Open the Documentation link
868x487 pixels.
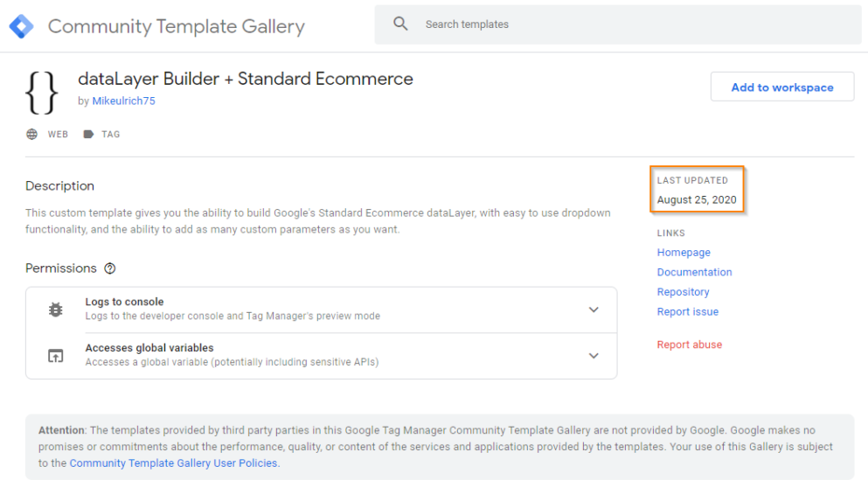point(694,272)
